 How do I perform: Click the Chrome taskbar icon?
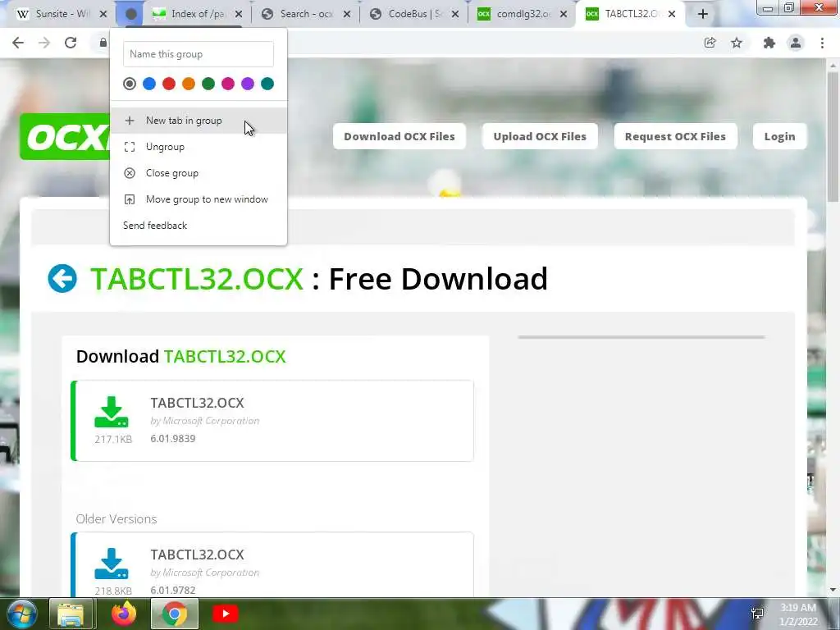coord(175,614)
